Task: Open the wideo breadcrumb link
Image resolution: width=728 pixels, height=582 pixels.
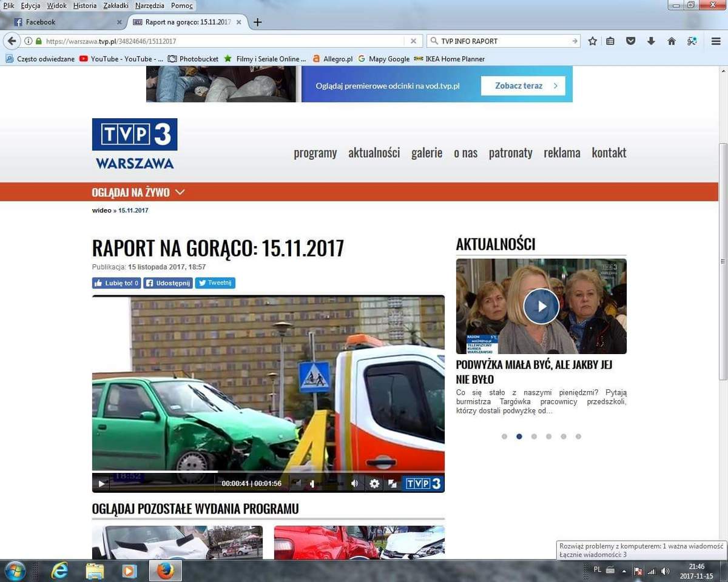Action: (101, 210)
